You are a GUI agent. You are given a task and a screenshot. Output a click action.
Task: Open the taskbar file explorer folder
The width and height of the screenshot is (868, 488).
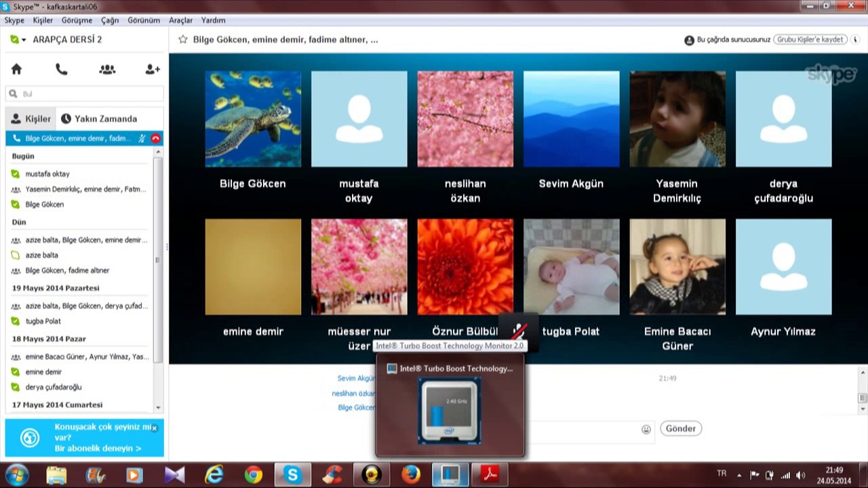tap(57, 475)
